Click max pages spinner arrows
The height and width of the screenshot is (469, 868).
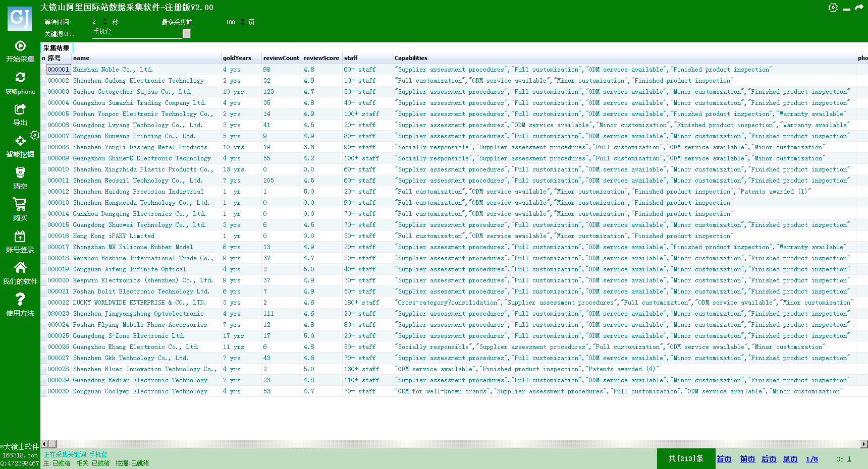[x=242, y=22]
